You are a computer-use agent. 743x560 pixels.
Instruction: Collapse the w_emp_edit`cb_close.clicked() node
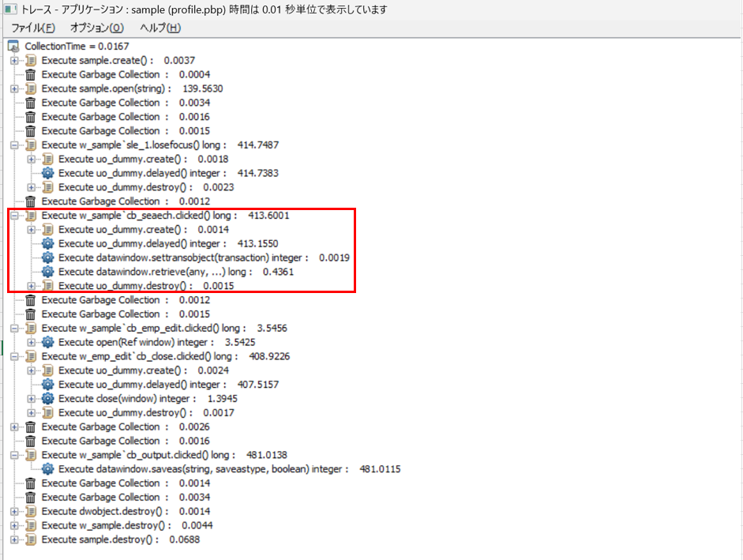pyautogui.click(x=14, y=356)
